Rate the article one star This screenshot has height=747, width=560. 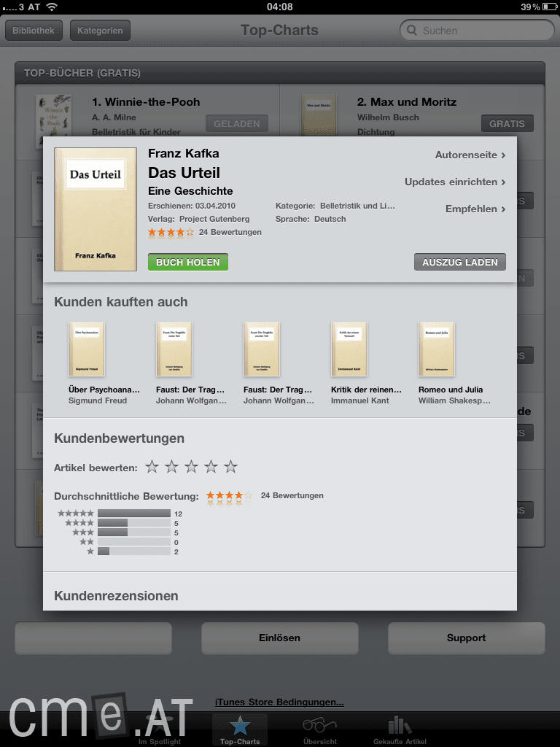click(x=152, y=467)
